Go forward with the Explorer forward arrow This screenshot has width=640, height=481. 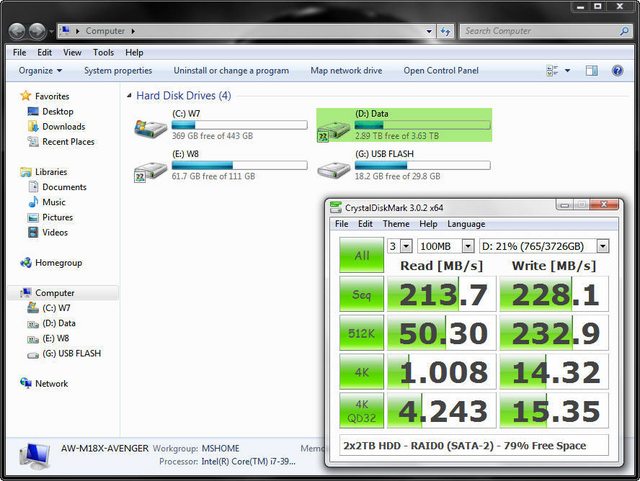[38, 31]
